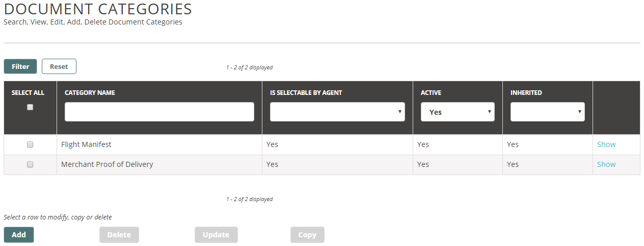Check the Flight Manifest row checkbox
Screen dimensions: 644x246
pos(30,144)
